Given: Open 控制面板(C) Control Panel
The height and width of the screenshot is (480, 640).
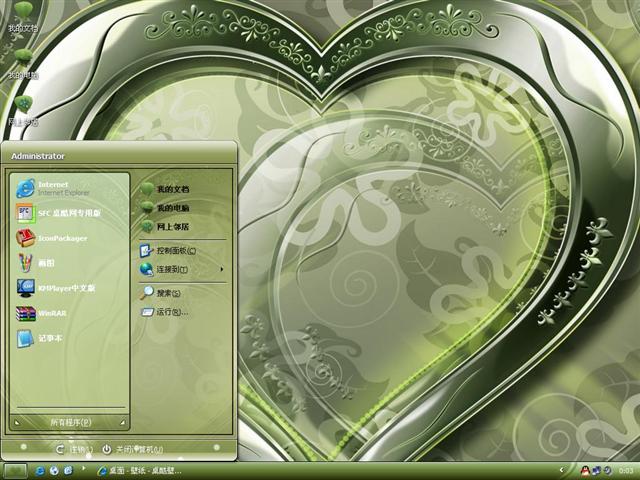Looking at the screenshot, I should pos(174,250).
